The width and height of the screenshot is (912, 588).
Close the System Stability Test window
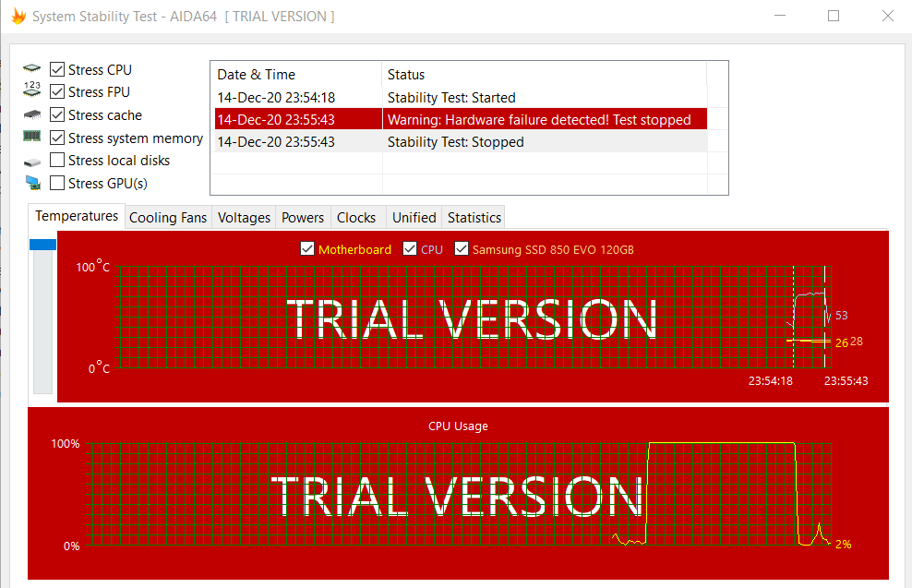[x=888, y=16]
